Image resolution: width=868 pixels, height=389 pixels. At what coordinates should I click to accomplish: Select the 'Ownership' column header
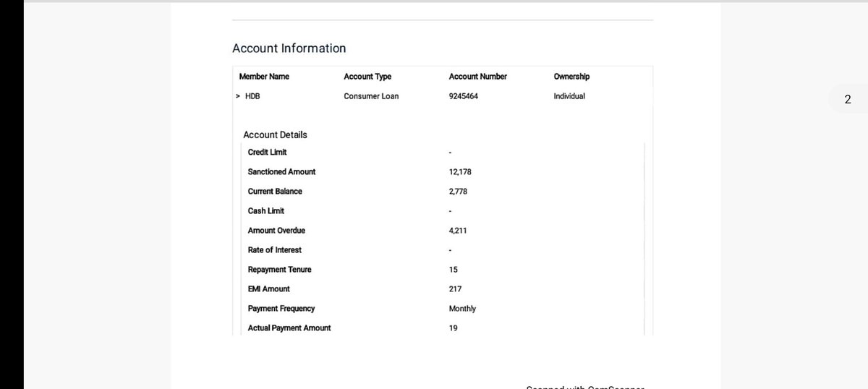[571, 77]
